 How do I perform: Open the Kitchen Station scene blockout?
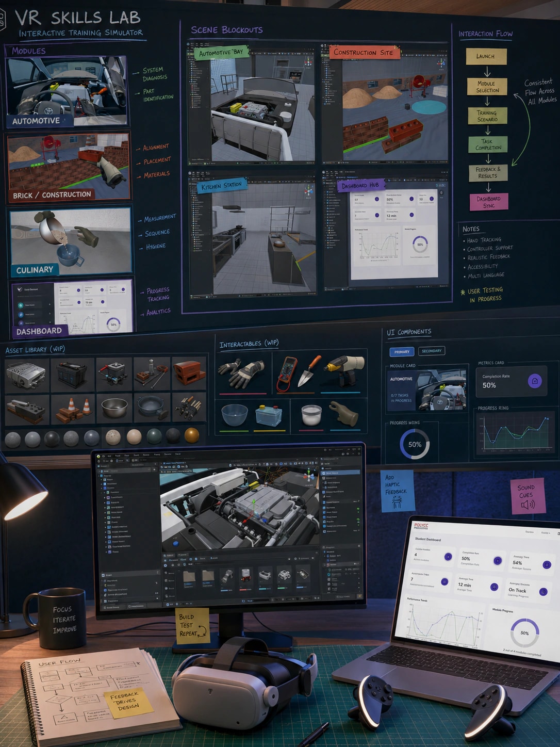(x=253, y=235)
